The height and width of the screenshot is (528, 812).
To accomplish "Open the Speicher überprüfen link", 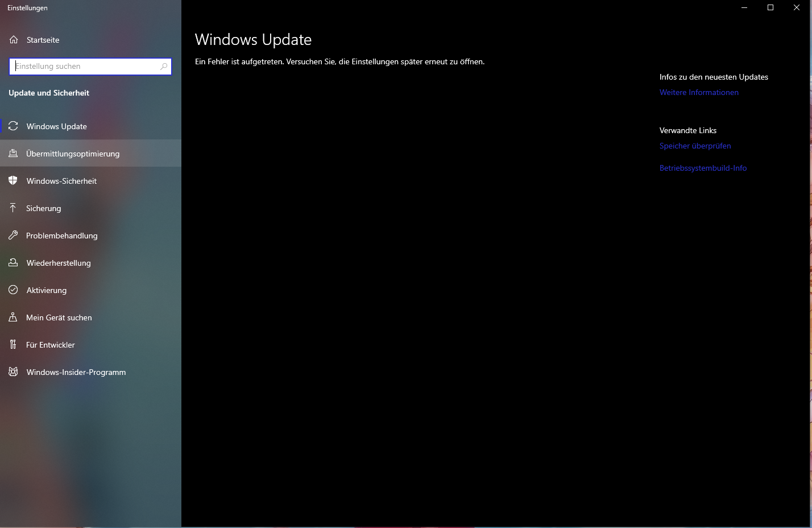I will (695, 146).
